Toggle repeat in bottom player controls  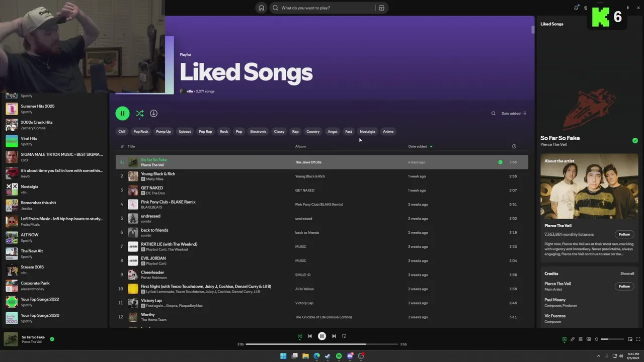click(x=344, y=336)
